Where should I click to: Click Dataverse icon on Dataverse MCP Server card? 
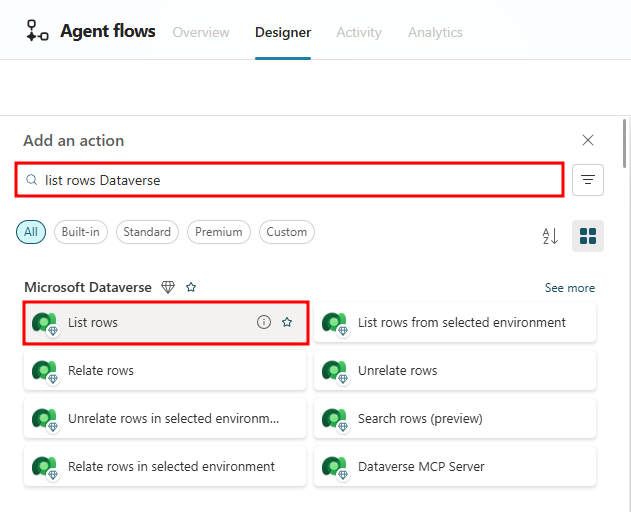click(x=335, y=467)
